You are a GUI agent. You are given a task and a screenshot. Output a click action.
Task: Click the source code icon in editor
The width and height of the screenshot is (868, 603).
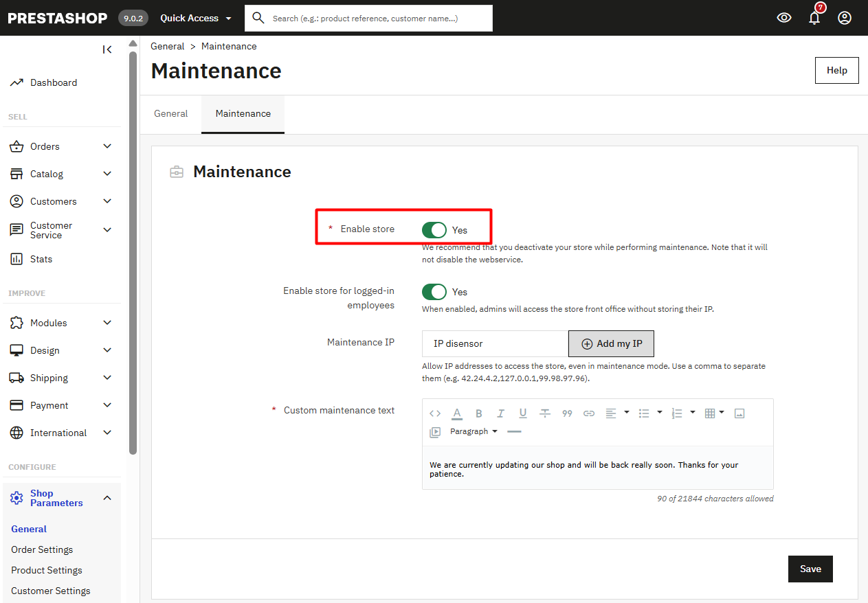pyautogui.click(x=435, y=413)
